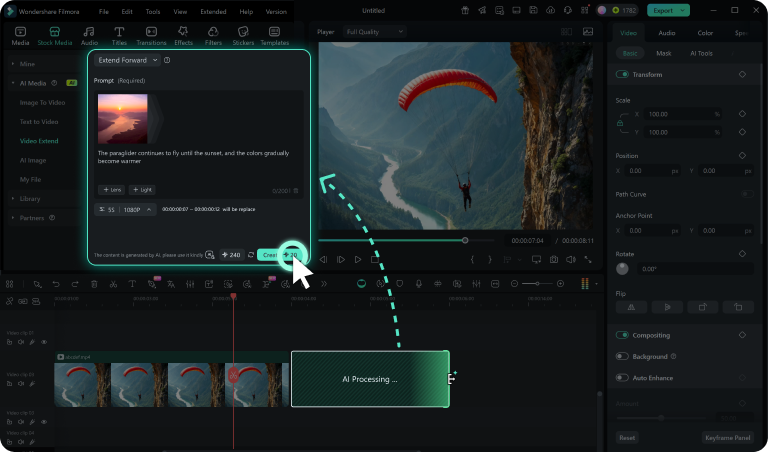Select the split scissors tool
This screenshot has height=452, width=768.
[x=113, y=284]
